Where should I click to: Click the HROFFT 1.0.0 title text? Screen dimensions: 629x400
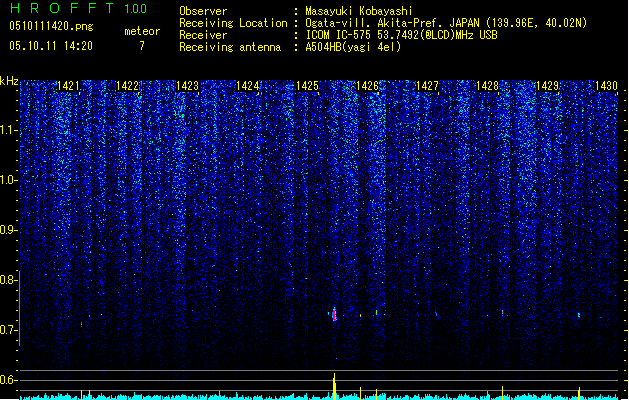point(79,8)
